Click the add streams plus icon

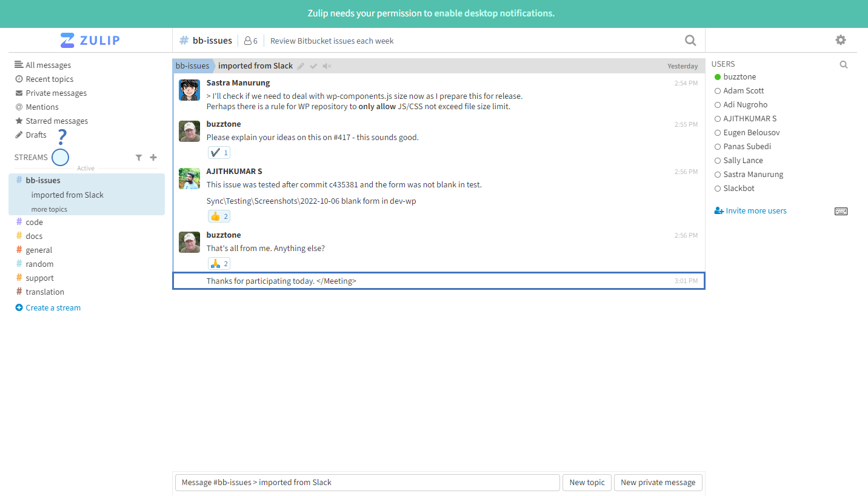(153, 158)
